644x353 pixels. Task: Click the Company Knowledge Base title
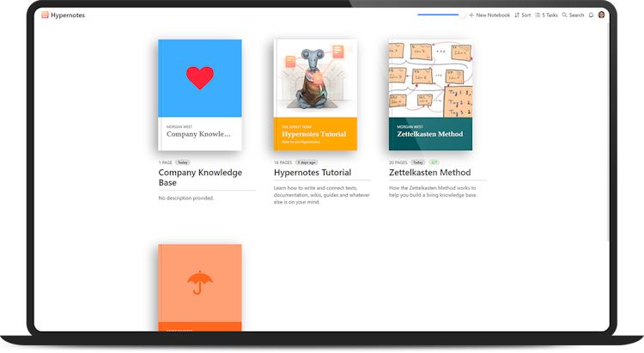(200, 178)
